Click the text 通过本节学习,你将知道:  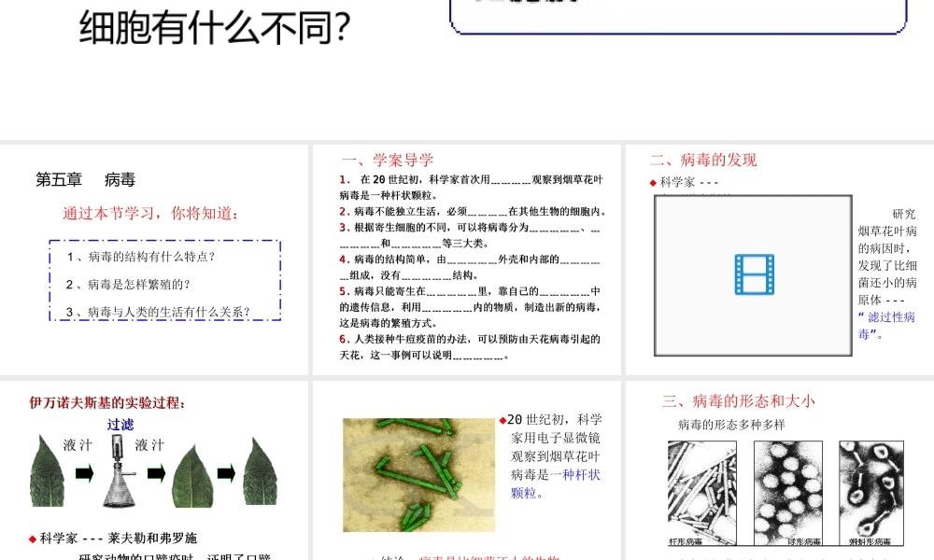151,213
